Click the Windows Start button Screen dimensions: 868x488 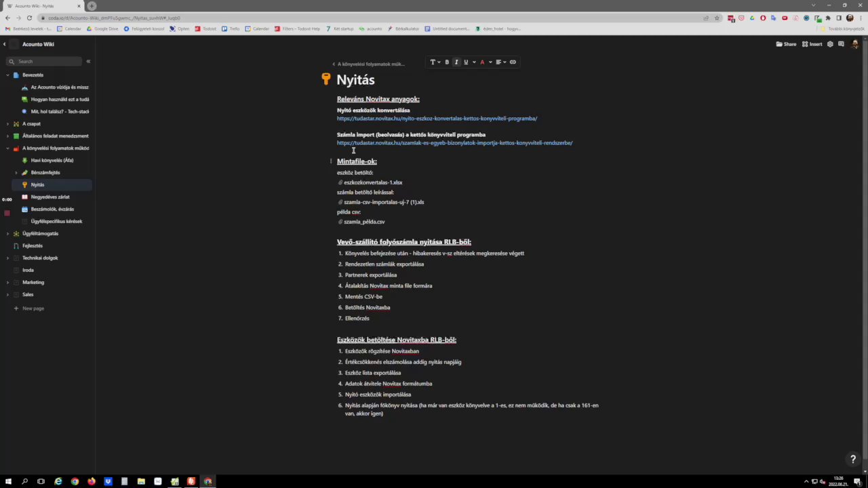[x=8, y=481]
